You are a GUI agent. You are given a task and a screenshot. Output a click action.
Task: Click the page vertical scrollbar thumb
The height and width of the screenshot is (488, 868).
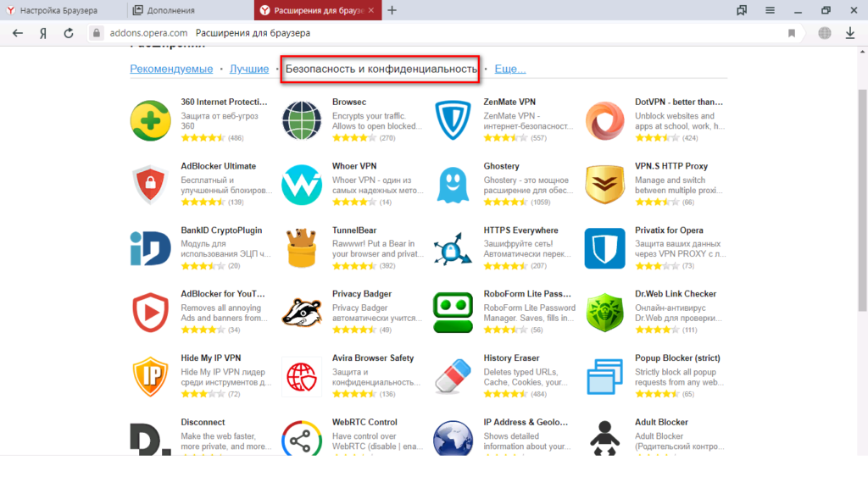862,200
